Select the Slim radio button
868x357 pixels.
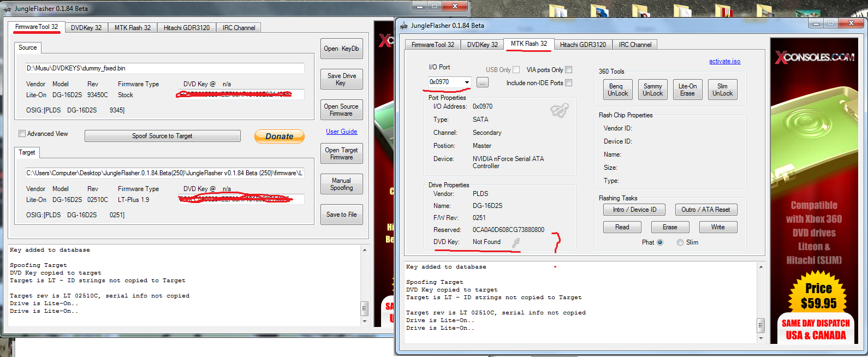click(x=680, y=242)
